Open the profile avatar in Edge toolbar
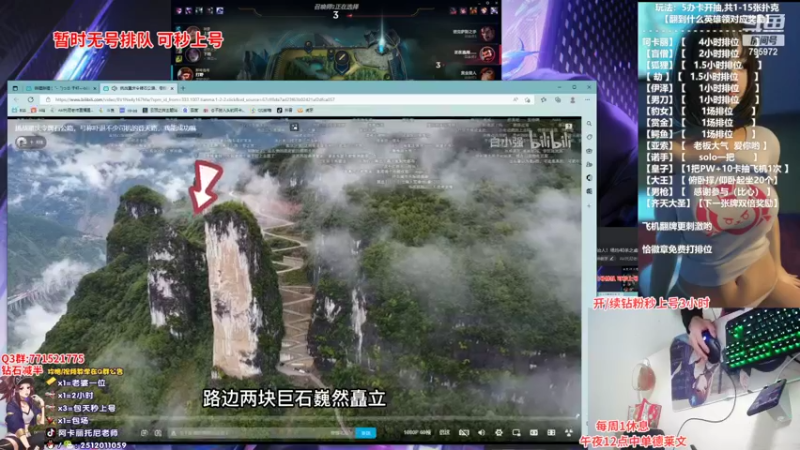The height and width of the screenshot is (450, 800). [572, 99]
